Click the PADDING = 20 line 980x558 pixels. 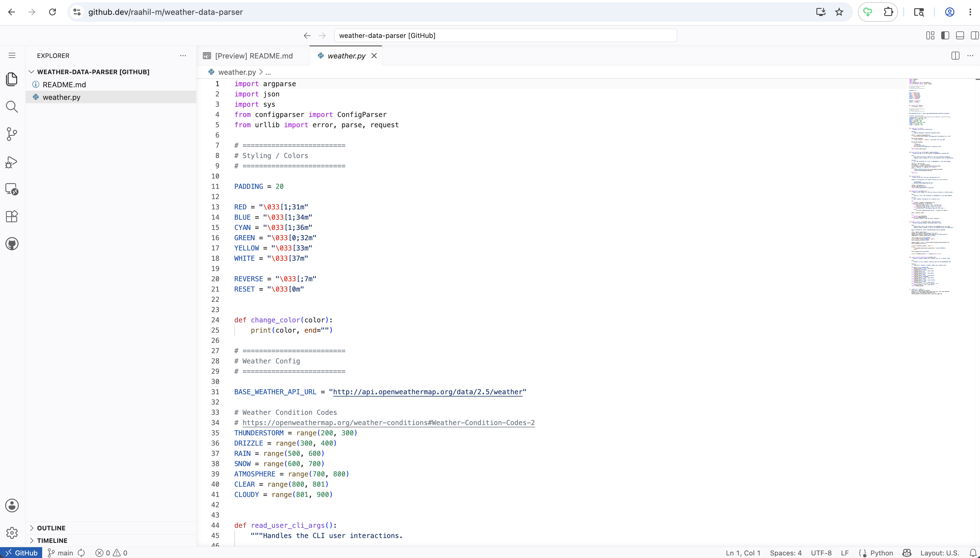(259, 187)
